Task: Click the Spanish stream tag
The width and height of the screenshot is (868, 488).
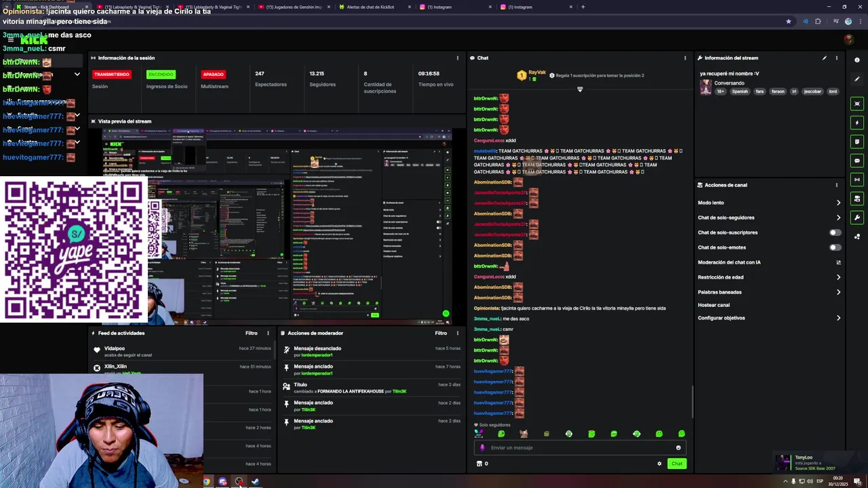Action: (740, 91)
